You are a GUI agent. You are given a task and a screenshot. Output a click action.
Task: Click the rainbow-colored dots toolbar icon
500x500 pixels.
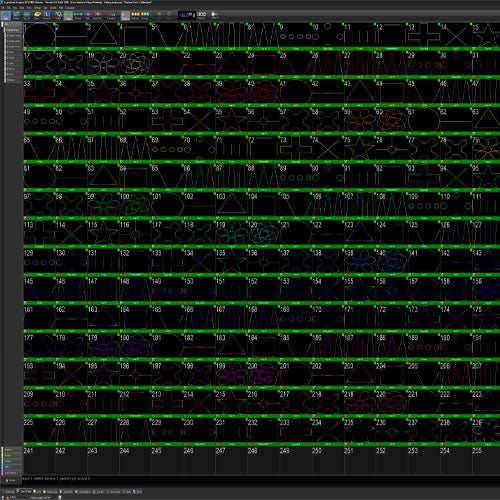click(x=145, y=15)
